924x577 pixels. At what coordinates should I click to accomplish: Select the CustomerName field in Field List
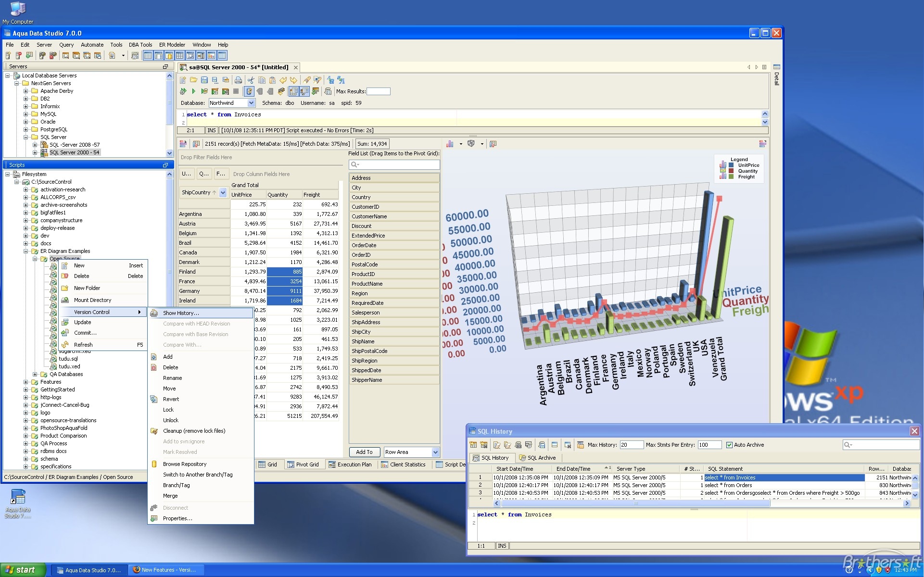[x=394, y=216]
